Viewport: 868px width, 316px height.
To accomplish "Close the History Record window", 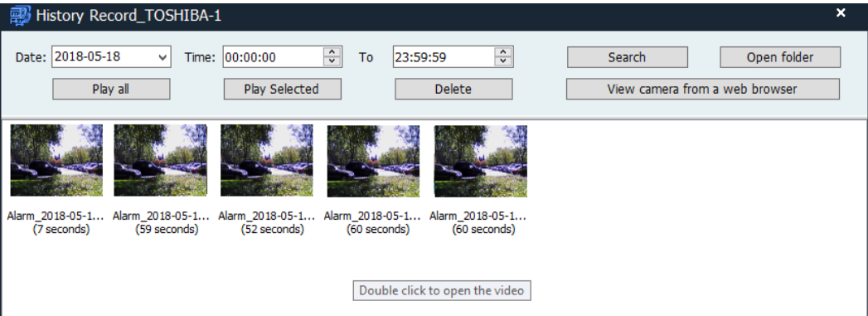I will [841, 12].
